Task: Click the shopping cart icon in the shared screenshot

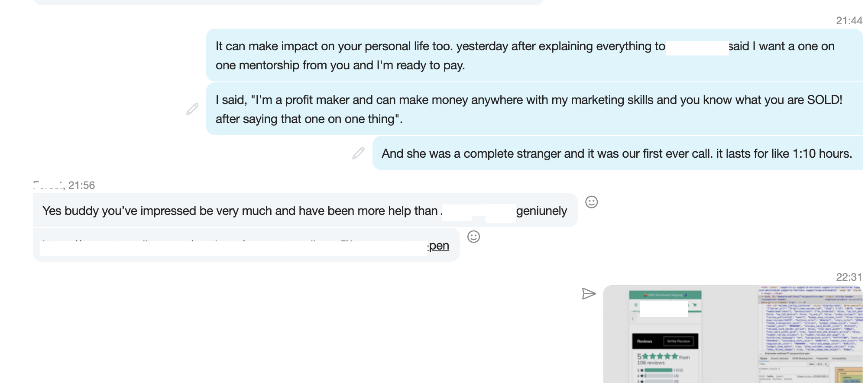Action: 695,305
